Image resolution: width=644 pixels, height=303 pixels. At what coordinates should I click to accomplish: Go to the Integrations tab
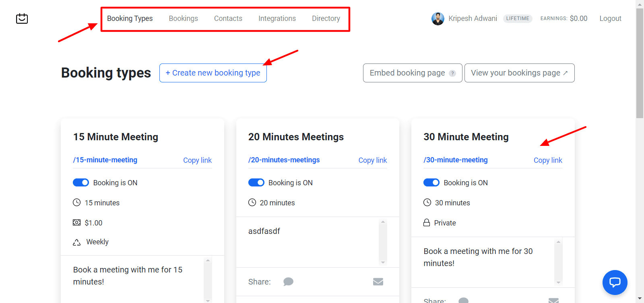pyautogui.click(x=277, y=18)
